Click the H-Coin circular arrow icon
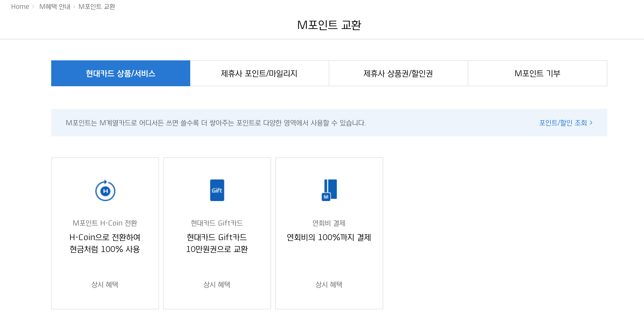The image size is (644, 325). click(x=105, y=191)
